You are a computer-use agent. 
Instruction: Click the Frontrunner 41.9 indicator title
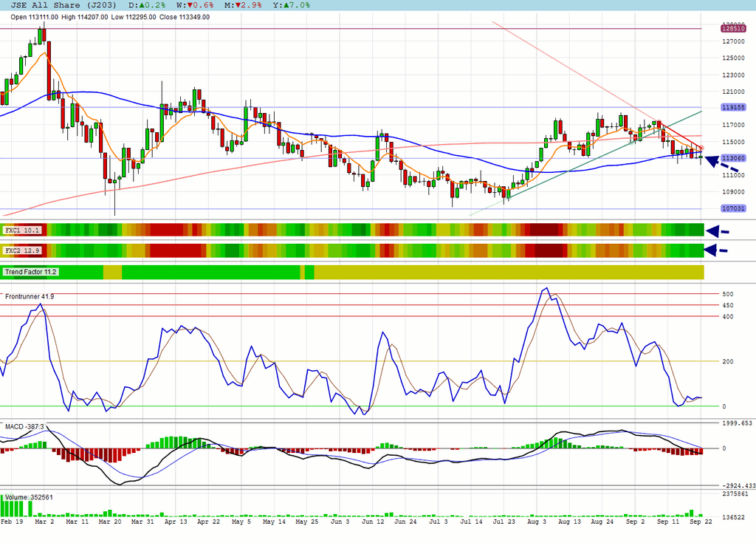pos(30,296)
